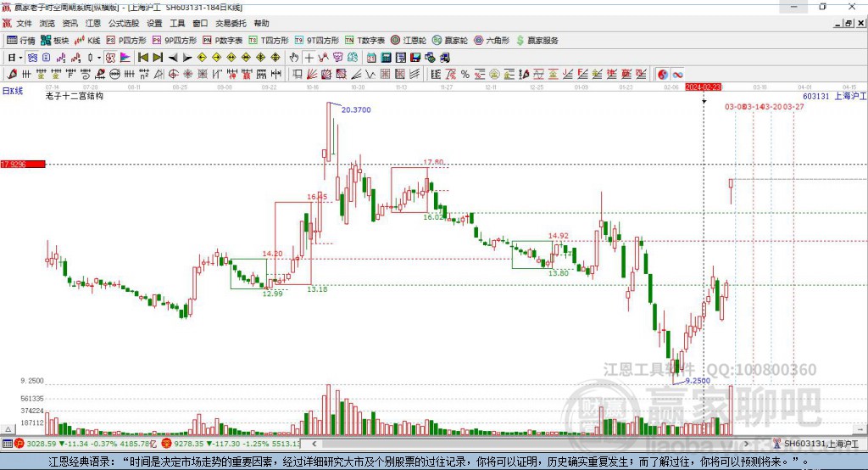
Task: Expand the candlestick style dropdown arrow
Action: [99, 58]
